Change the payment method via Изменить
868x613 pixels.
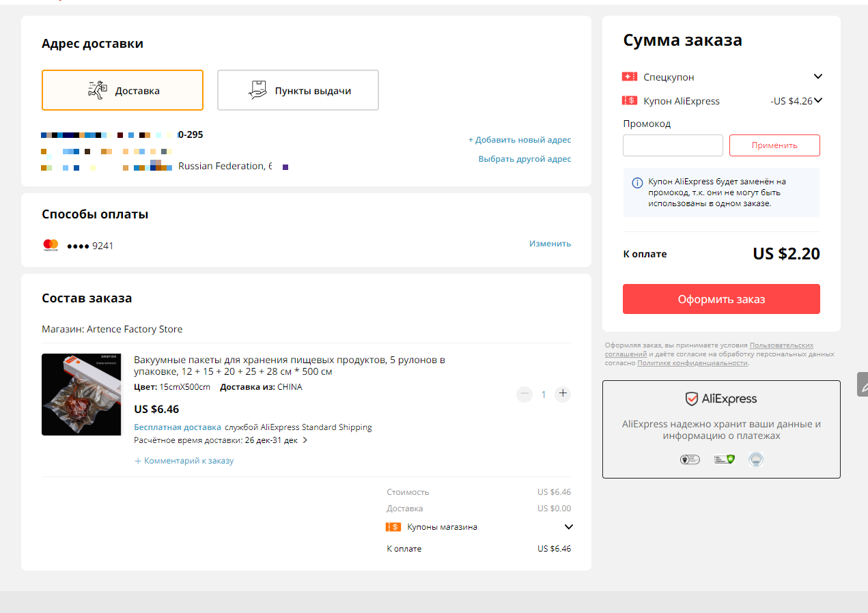click(x=550, y=244)
